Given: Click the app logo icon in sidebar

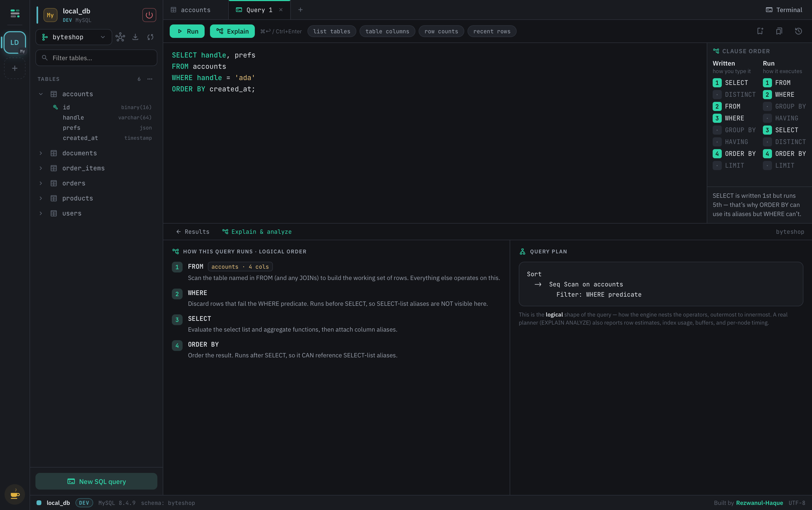Looking at the screenshot, I should point(15,13).
